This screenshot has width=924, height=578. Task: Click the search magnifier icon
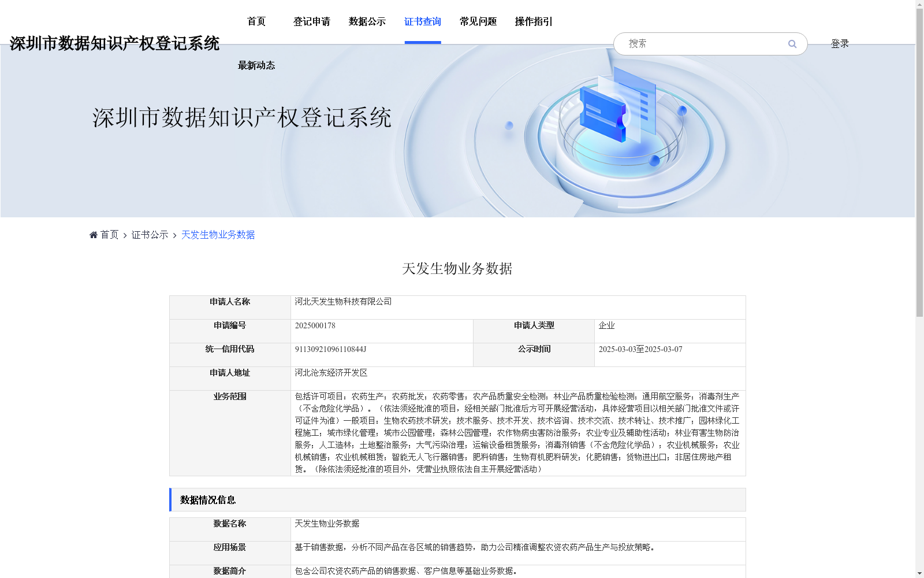tap(792, 44)
